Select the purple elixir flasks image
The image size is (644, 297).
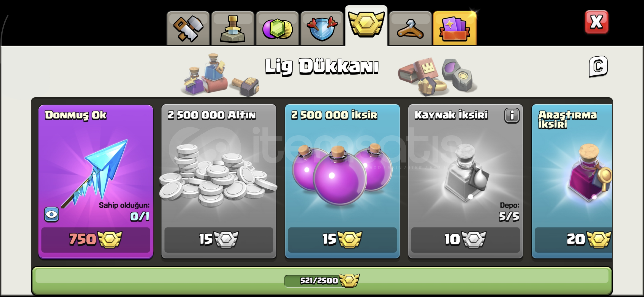tap(342, 175)
